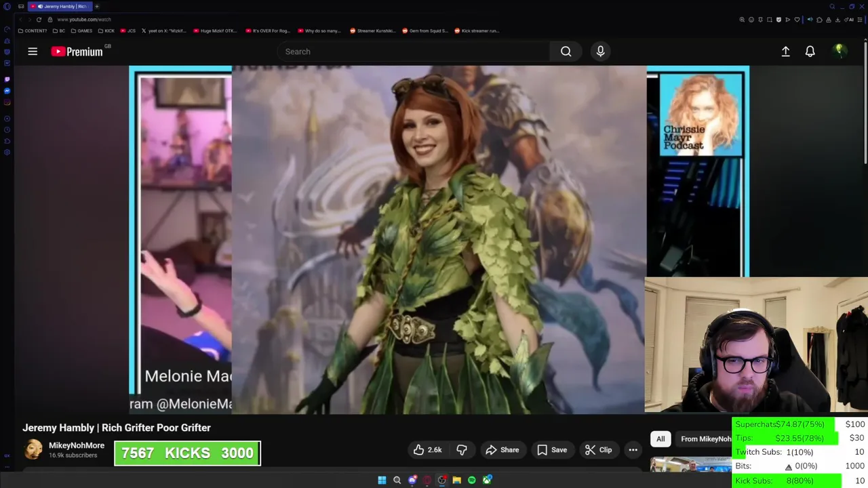Open the BC bookmarks folder
868x488 pixels.
coord(59,30)
